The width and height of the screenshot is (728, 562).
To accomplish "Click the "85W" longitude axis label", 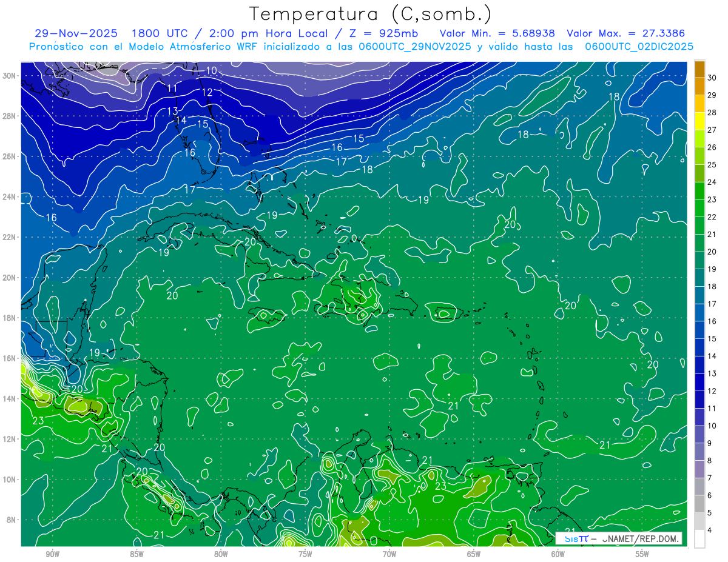I will point(136,554).
